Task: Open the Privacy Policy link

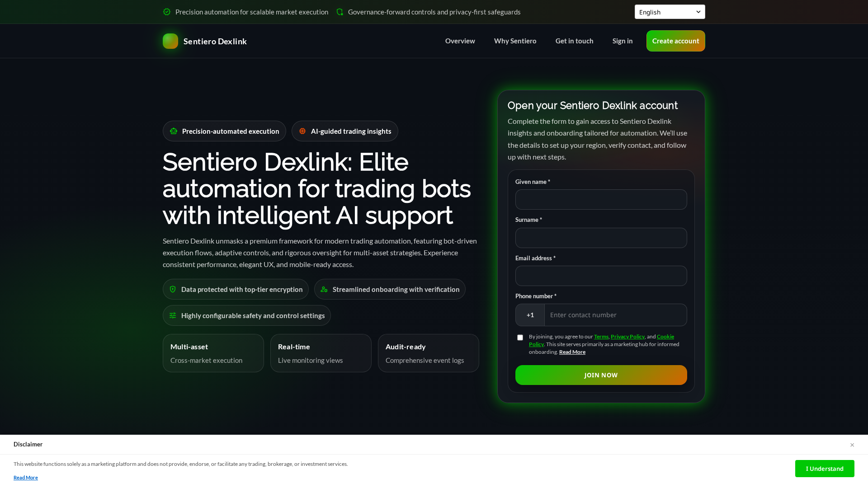Action: (x=627, y=336)
